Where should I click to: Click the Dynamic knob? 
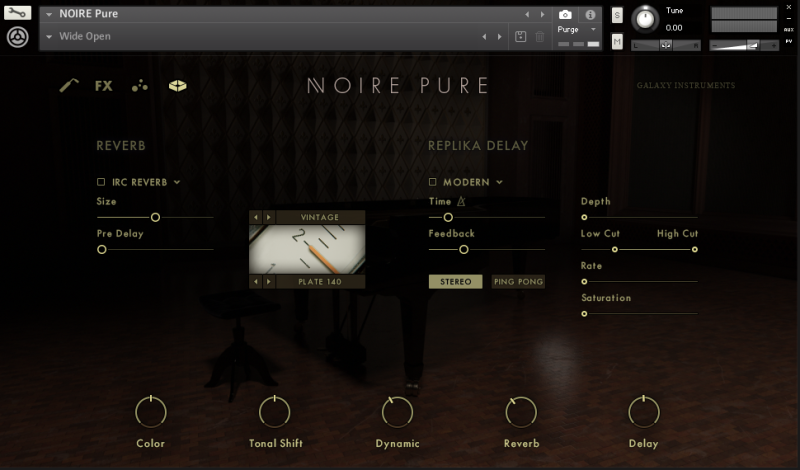[397, 412]
